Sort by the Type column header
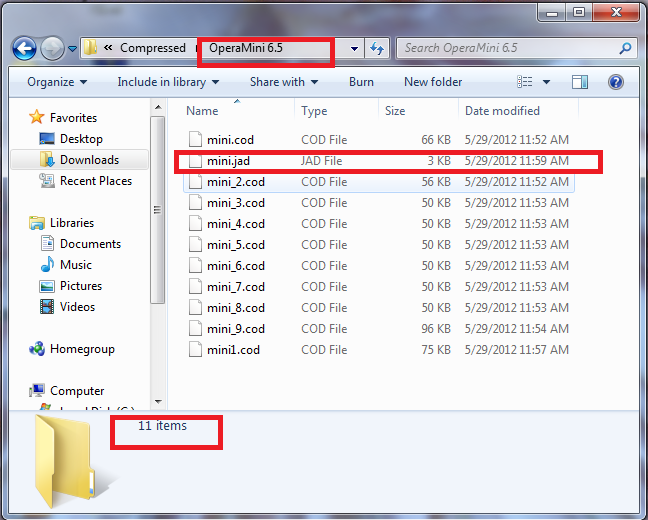 (x=336, y=111)
